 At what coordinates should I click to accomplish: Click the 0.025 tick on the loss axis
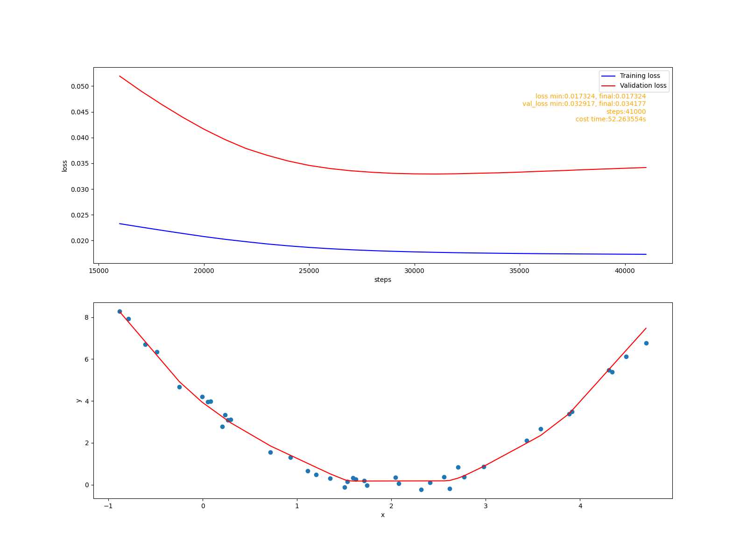(x=80, y=215)
